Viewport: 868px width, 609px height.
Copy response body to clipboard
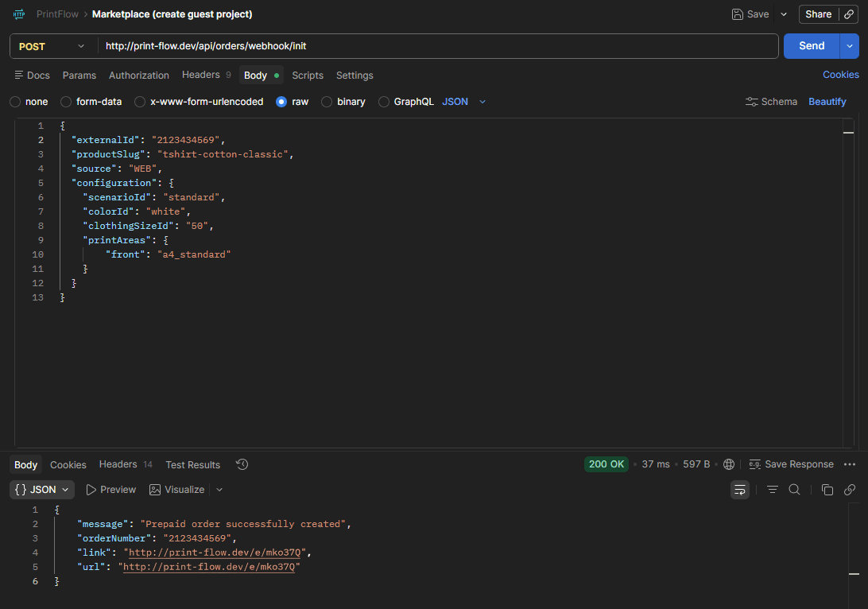(x=827, y=490)
